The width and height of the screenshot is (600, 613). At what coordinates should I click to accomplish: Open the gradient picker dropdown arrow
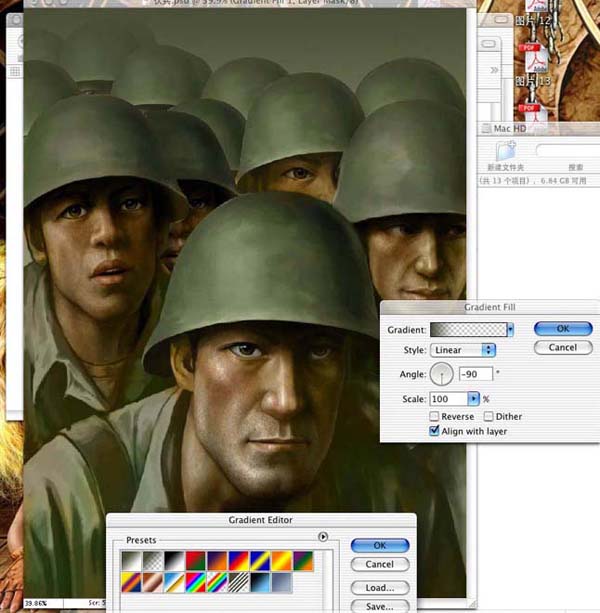[x=510, y=330]
